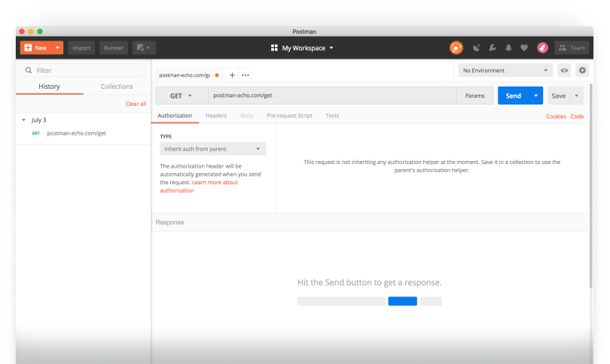Image resolution: width=610 pixels, height=364 pixels.
Task: Open the Save dropdown arrow
Action: tap(577, 96)
